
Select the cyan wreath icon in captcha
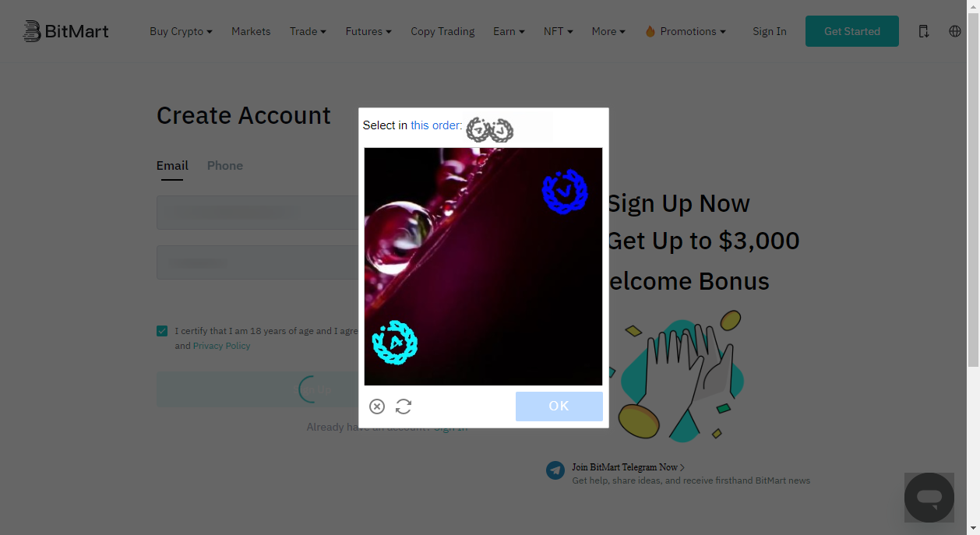395,343
